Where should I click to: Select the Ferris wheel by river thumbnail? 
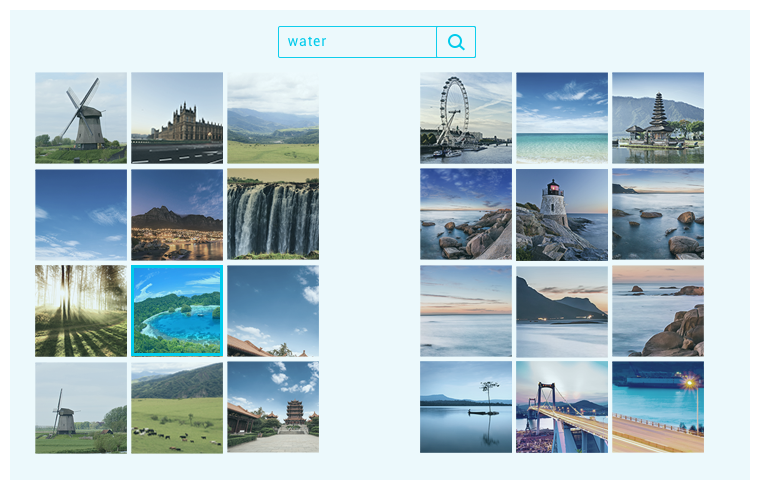coord(466,118)
